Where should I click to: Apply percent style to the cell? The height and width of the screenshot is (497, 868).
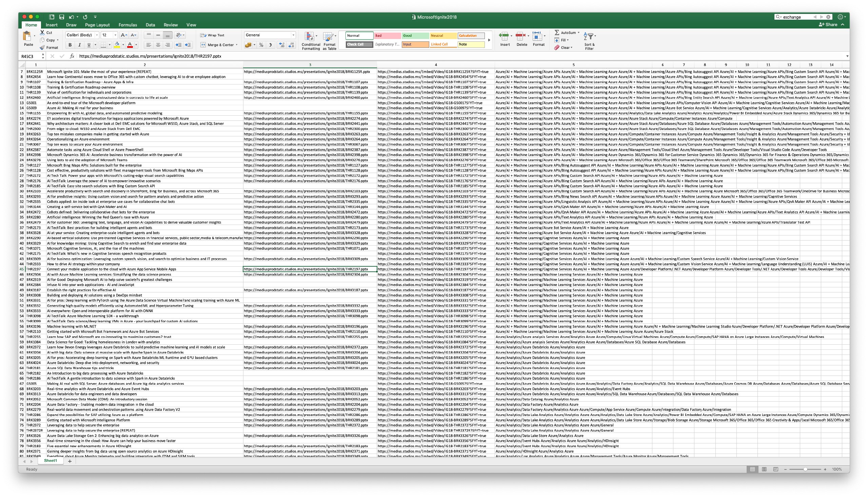pos(261,45)
